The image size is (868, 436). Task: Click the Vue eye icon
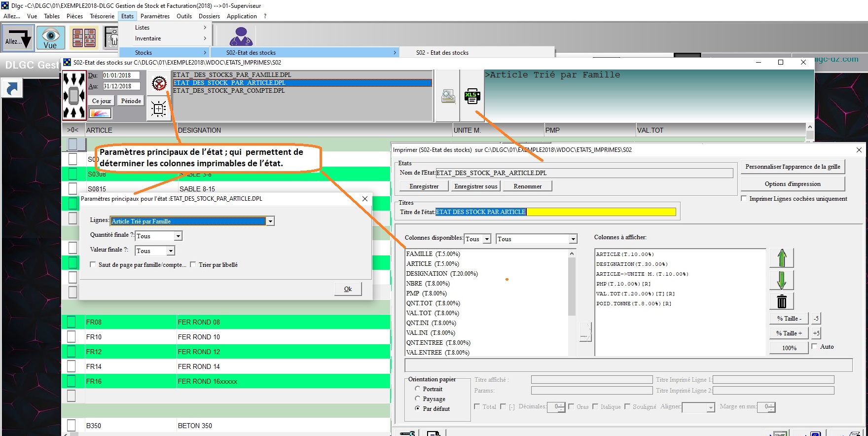pos(50,37)
